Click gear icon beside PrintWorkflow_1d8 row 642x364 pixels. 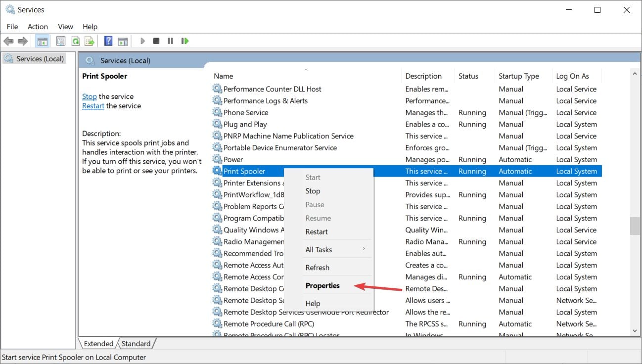217,195
